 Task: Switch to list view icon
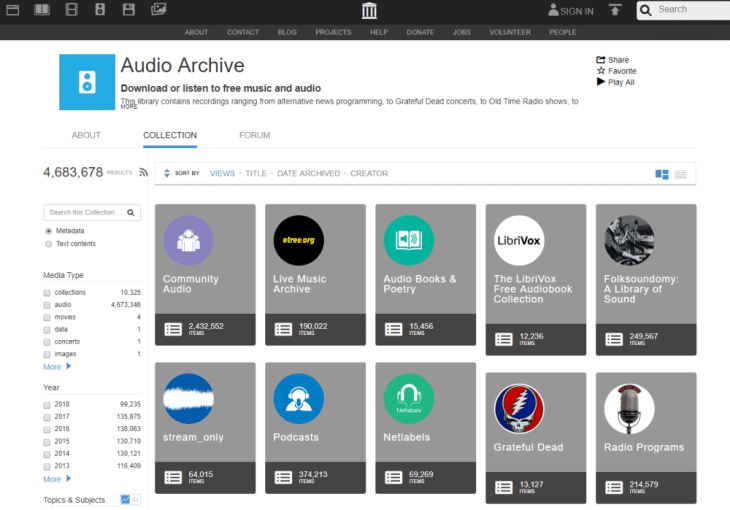(x=681, y=174)
